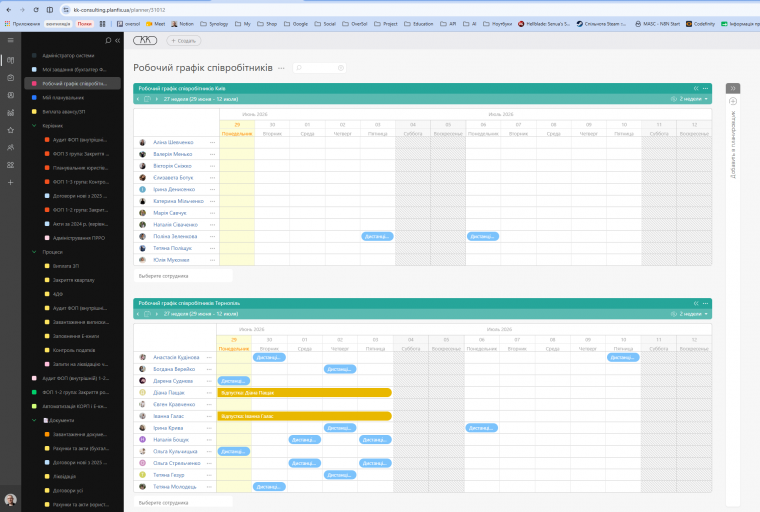Click calendar today icon in Київ schedule
The image size is (760, 512).
pos(147,99)
